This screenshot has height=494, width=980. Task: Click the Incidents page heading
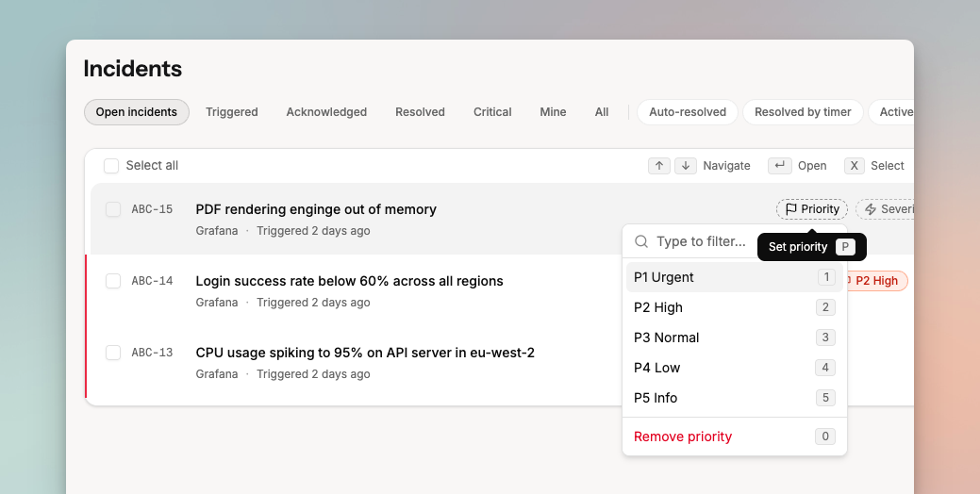point(132,69)
